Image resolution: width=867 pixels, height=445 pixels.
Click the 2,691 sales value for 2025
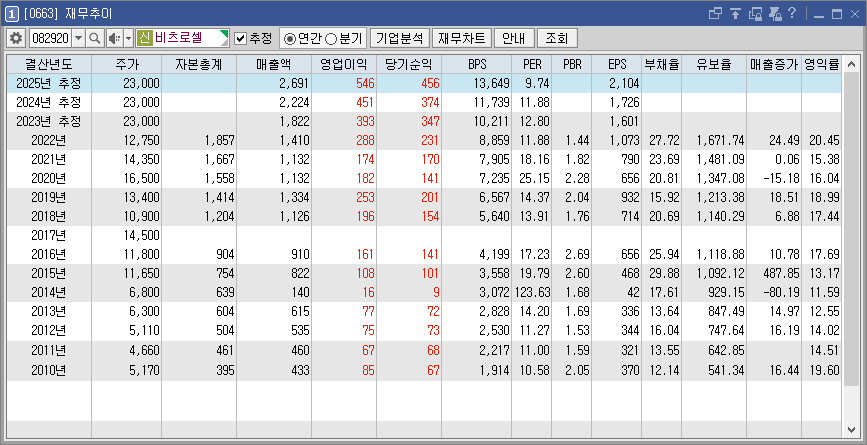point(295,83)
